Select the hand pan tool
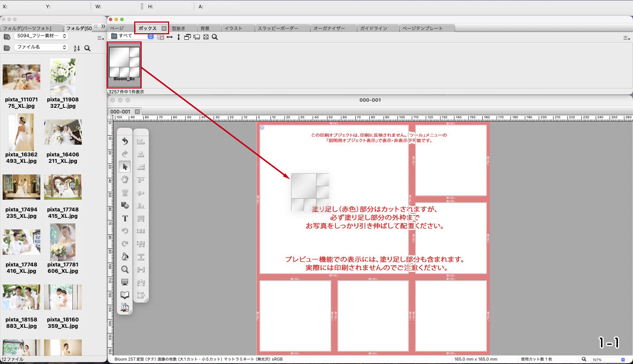This screenshot has width=633, height=364. (x=125, y=180)
